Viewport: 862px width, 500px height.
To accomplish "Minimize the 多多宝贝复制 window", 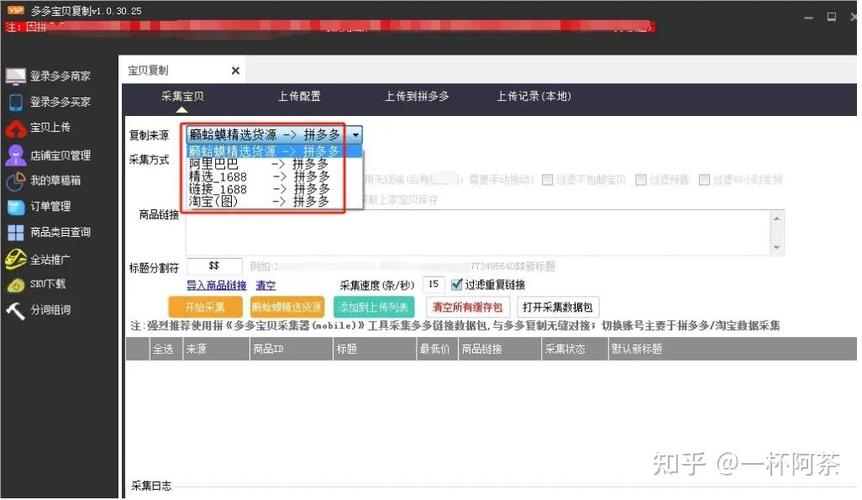I will [x=808, y=18].
